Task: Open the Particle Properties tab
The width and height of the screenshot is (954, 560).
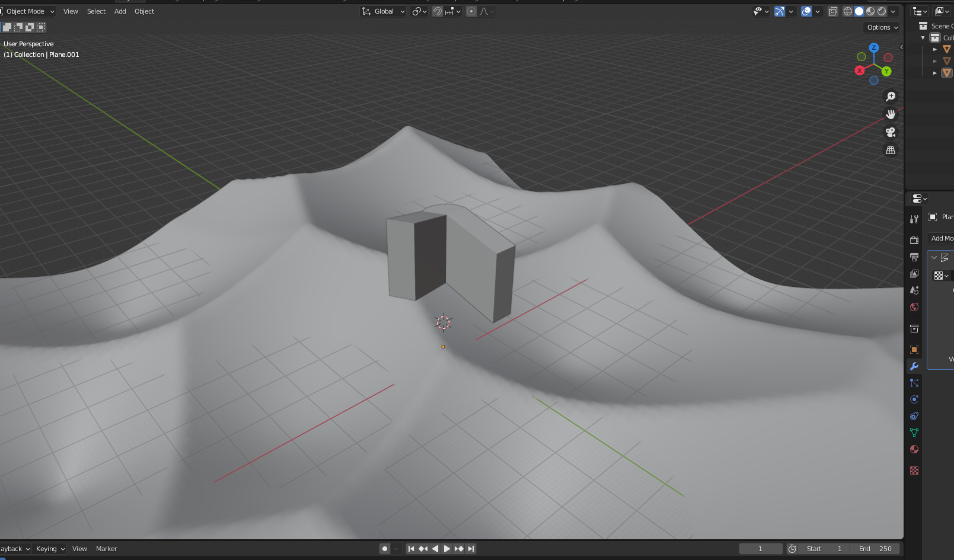Action: coord(914,383)
